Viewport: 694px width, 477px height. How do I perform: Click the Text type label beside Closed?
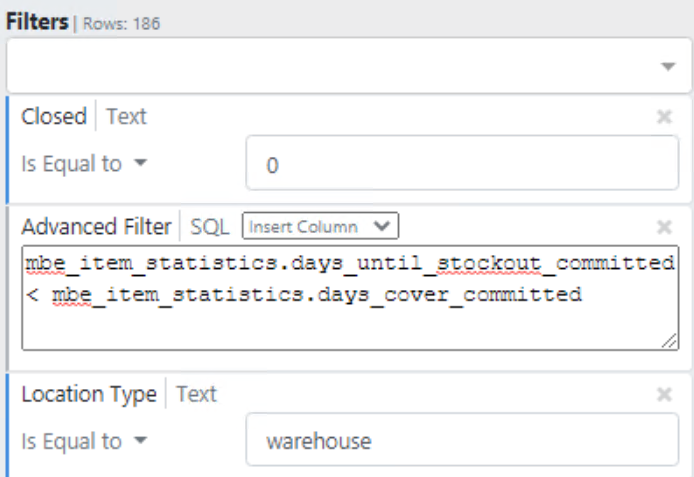click(126, 117)
